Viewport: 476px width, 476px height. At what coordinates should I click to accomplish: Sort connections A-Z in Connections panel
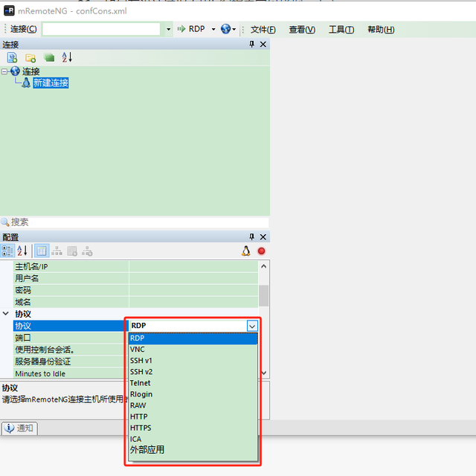tap(67, 57)
